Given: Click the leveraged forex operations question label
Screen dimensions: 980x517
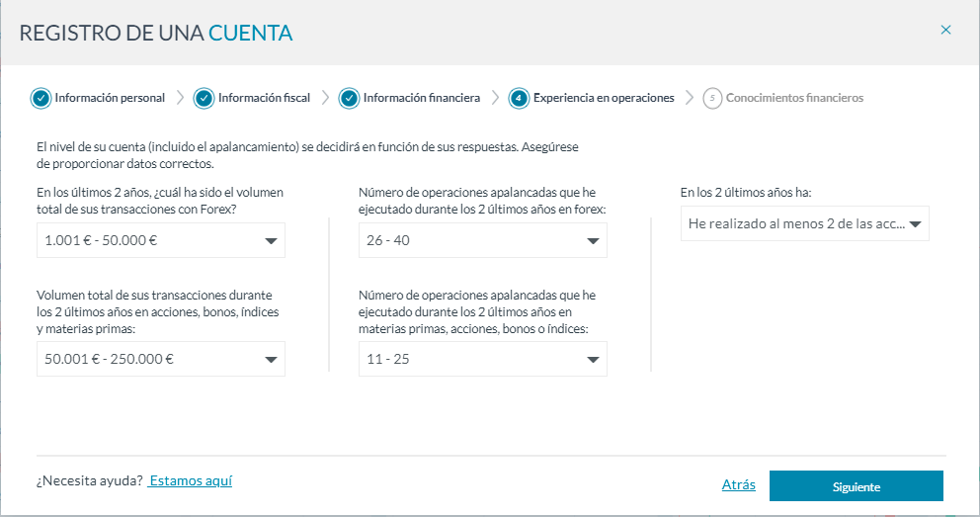Looking at the screenshot, I should pyautogui.click(x=482, y=201).
